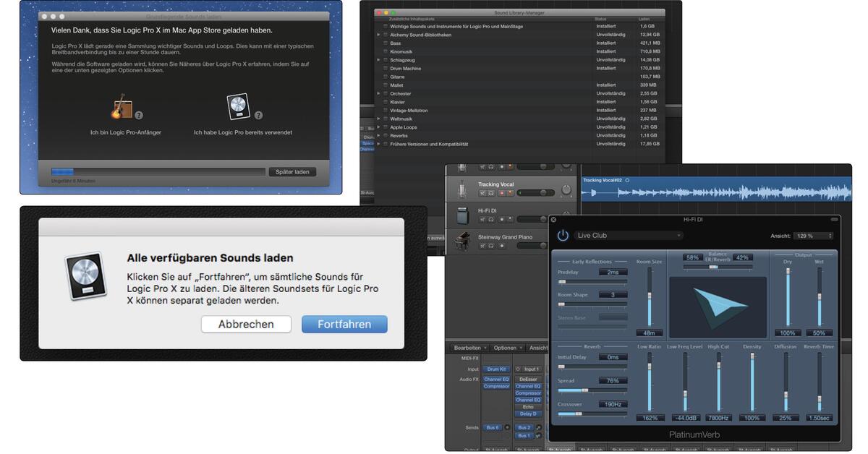Open the DeEsser plugin slot
868x454 pixels.
tap(529, 378)
